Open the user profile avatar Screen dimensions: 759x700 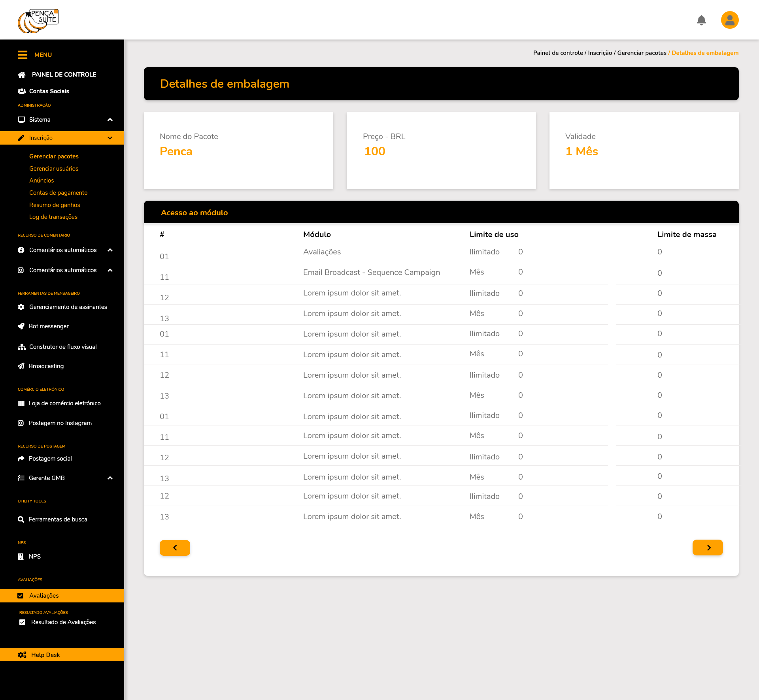click(x=730, y=20)
